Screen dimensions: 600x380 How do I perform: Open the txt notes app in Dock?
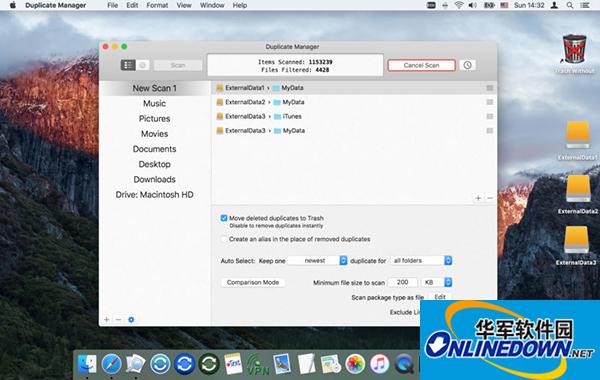pyautogui.click(x=233, y=364)
